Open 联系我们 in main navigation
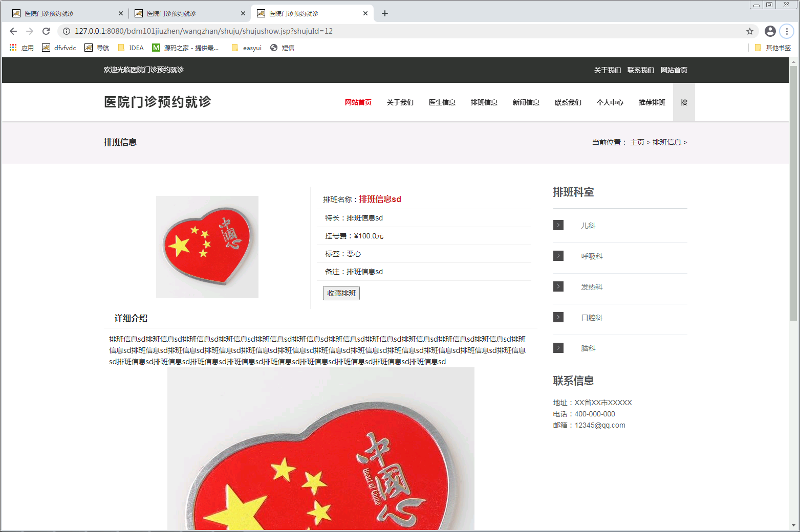The image size is (800, 532). tap(568, 102)
